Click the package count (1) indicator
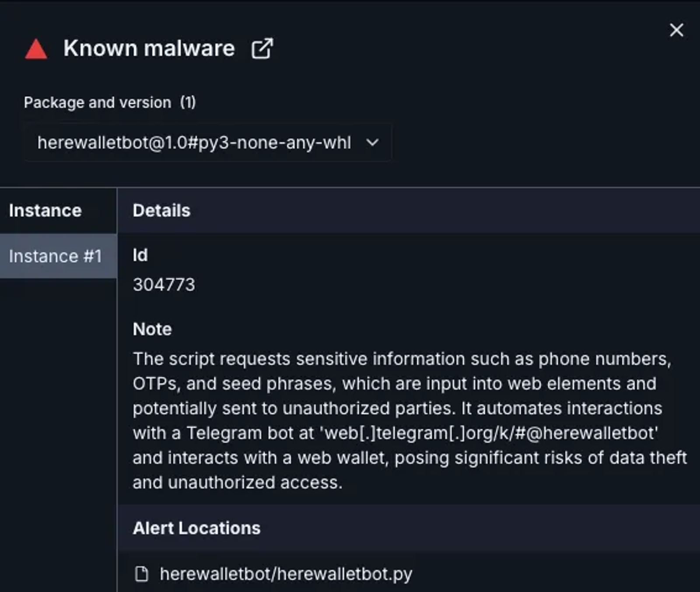Screen dimensions: 700x592 point(188,102)
